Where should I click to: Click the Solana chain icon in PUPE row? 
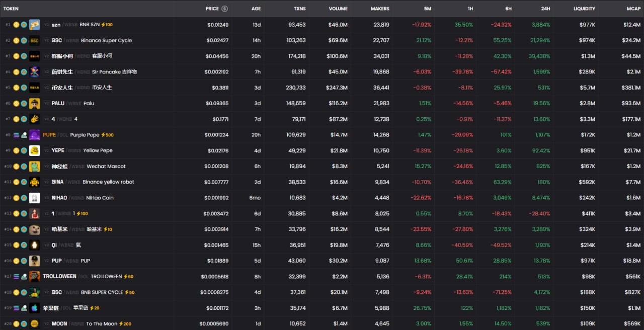(16, 135)
